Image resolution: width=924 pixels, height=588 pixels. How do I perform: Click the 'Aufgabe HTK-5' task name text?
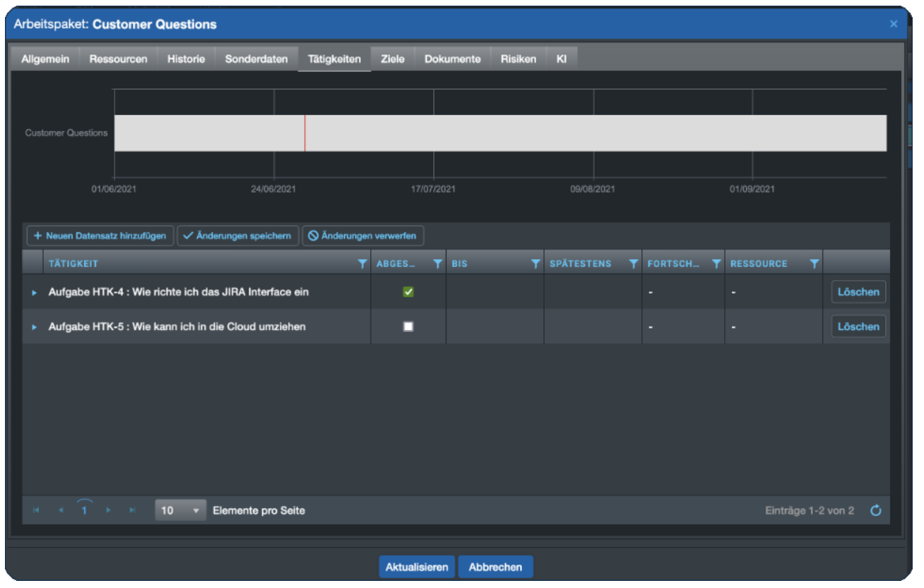(177, 327)
